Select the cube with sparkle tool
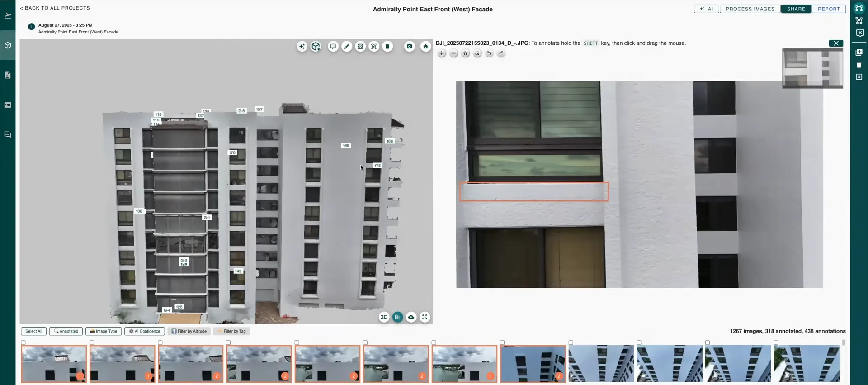 (x=316, y=47)
